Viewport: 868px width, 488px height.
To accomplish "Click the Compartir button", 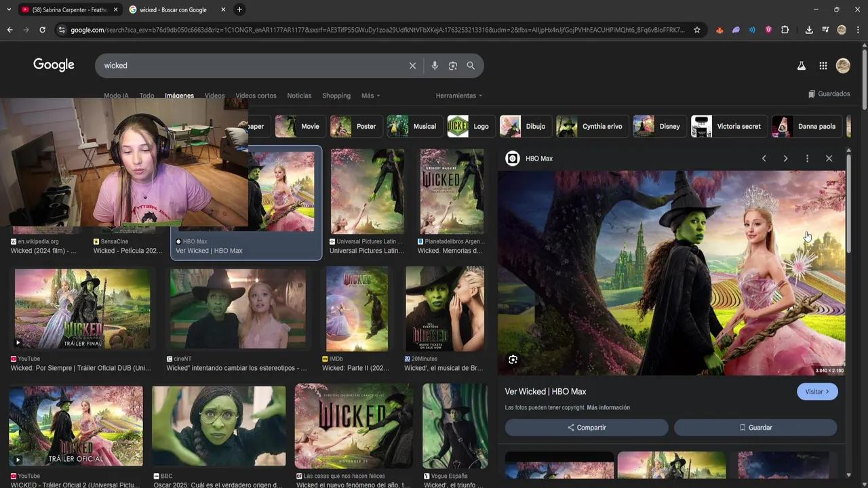I will pyautogui.click(x=587, y=428).
